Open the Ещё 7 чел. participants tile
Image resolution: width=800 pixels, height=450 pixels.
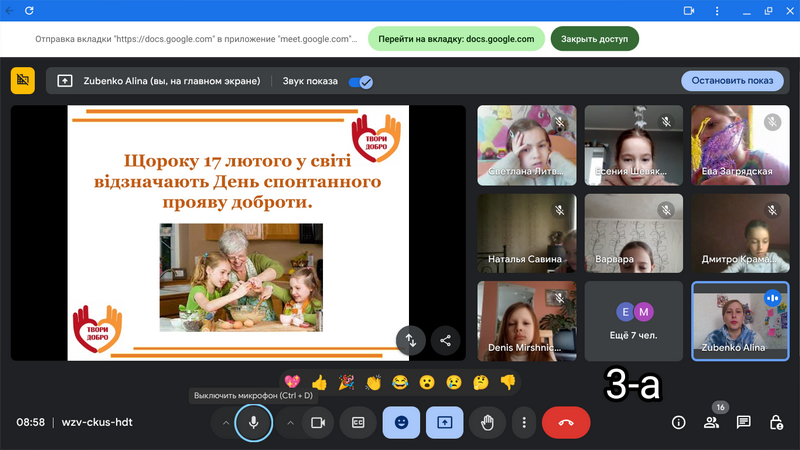[x=634, y=320]
